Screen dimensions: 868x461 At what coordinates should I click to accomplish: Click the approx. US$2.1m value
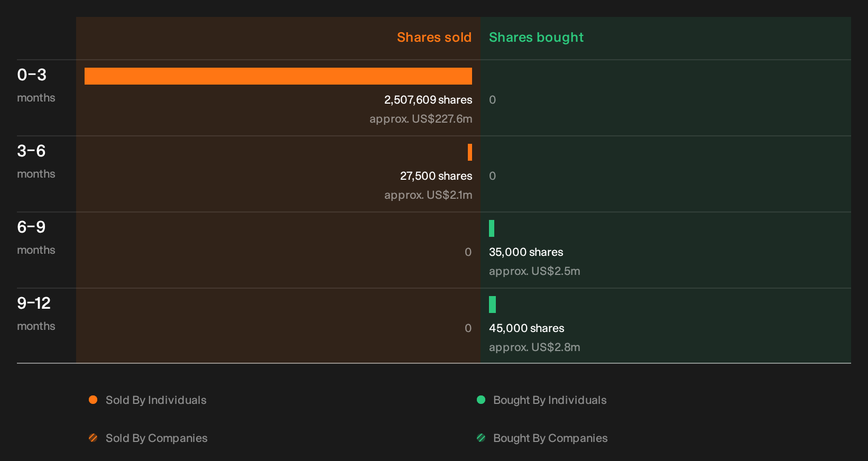pyautogui.click(x=428, y=195)
